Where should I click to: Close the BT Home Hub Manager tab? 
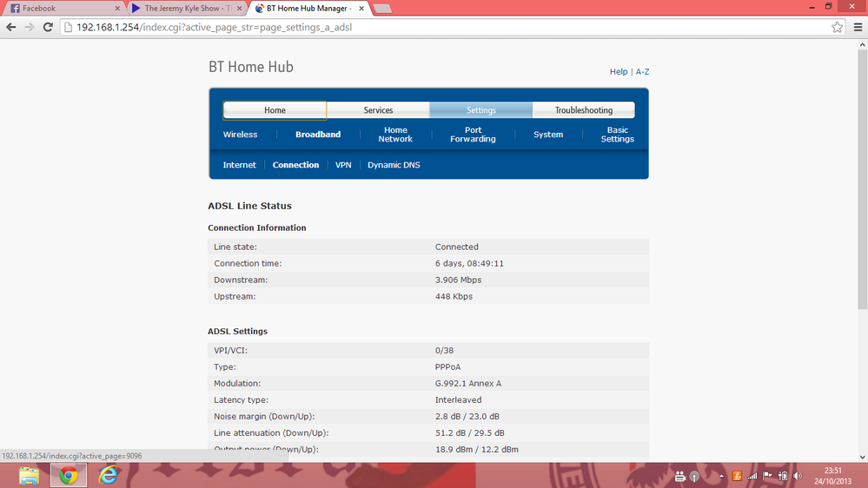pyautogui.click(x=361, y=9)
